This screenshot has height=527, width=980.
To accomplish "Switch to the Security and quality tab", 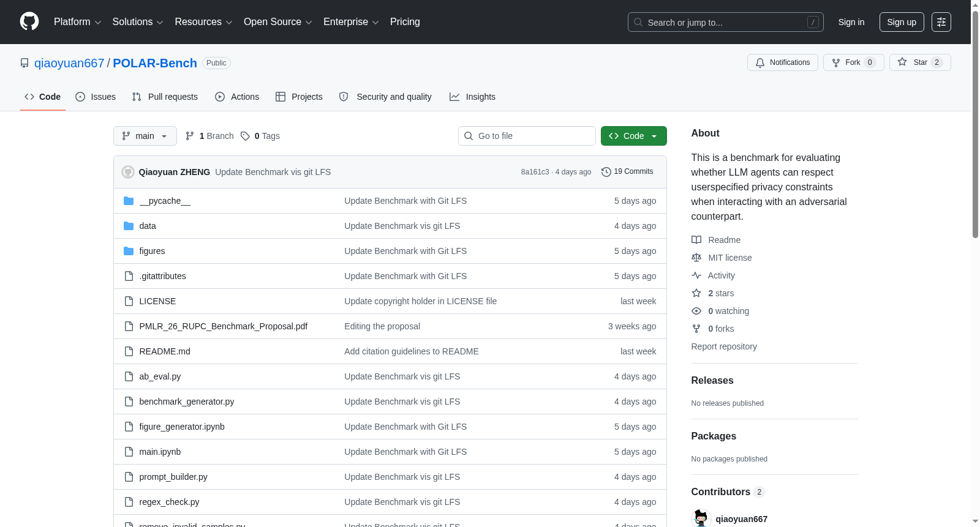I will tap(385, 97).
